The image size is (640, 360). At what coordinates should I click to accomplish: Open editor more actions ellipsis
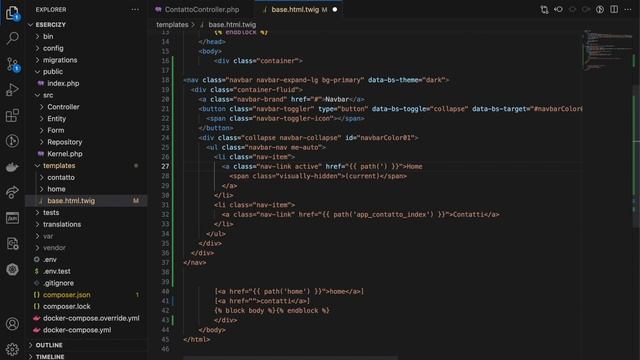628,9
